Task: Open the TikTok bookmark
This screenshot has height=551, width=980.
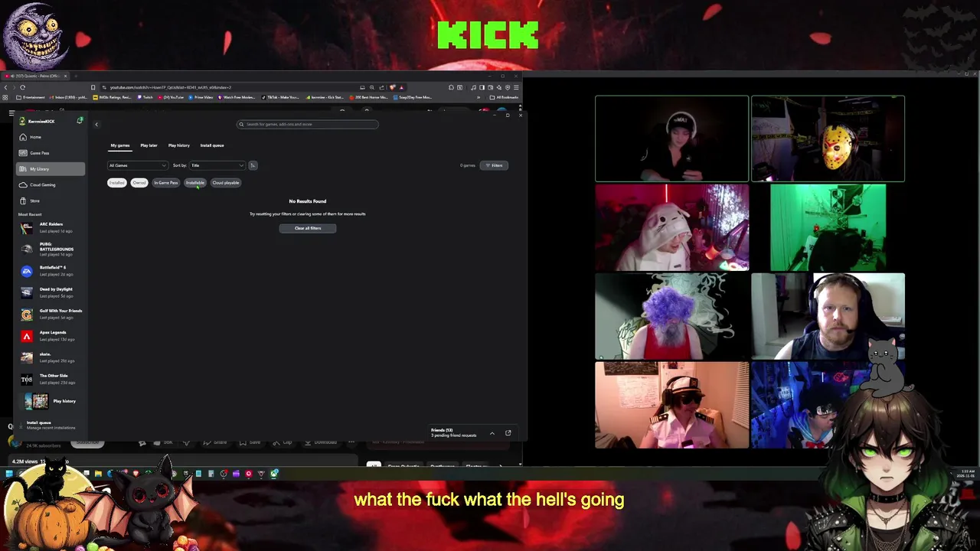Action: coord(280,97)
